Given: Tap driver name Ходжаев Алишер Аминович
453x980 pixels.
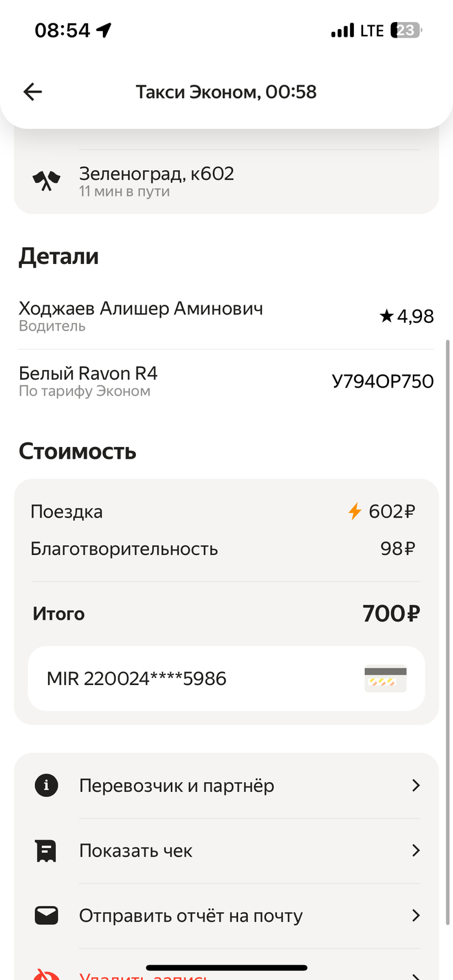Looking at the screenshot, I should tap(140, 309).
